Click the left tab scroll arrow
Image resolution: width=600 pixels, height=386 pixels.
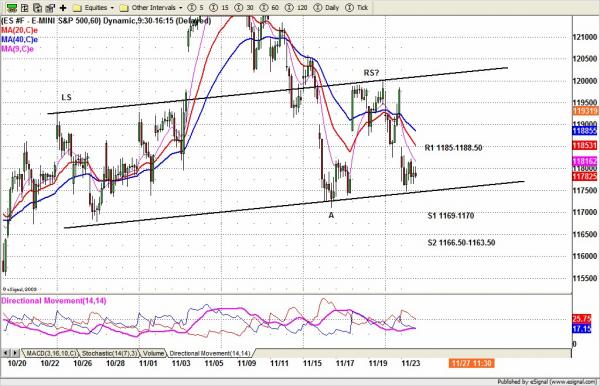click(6, 353)
